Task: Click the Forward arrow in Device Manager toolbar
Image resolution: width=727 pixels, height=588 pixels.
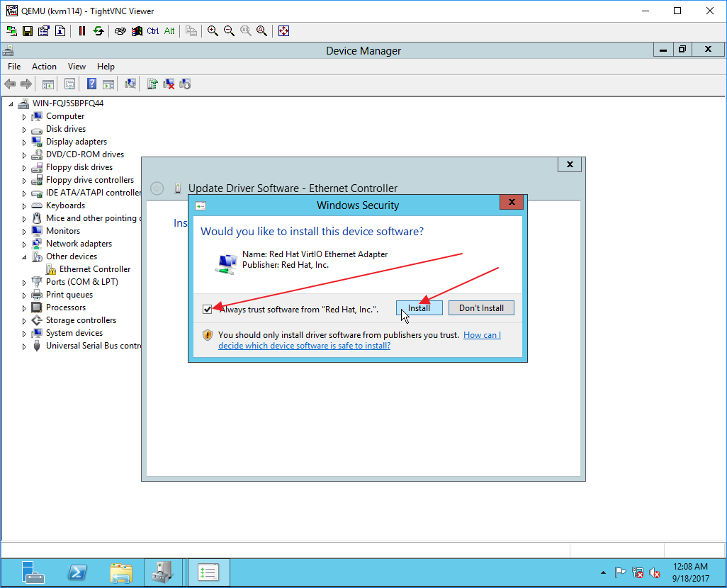Action: (x=26, y=84)
